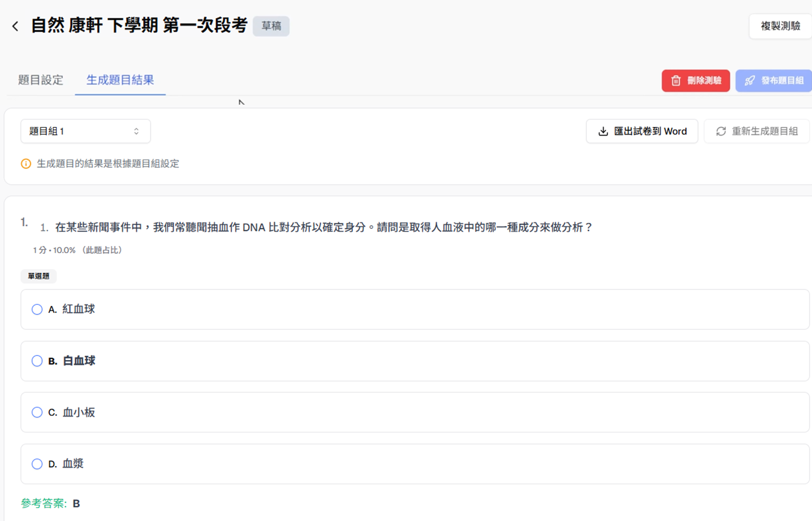Click 匯出試卷到 Word button text

[650, 131]
